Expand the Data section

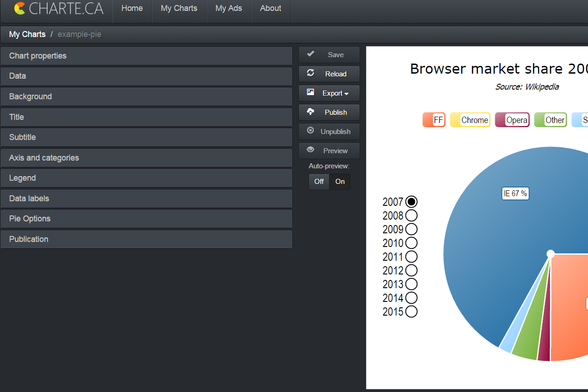tap(146, 76)
